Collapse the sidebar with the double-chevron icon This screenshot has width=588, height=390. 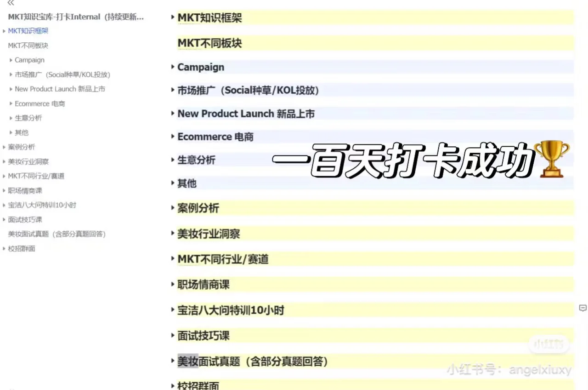(11, 3)
